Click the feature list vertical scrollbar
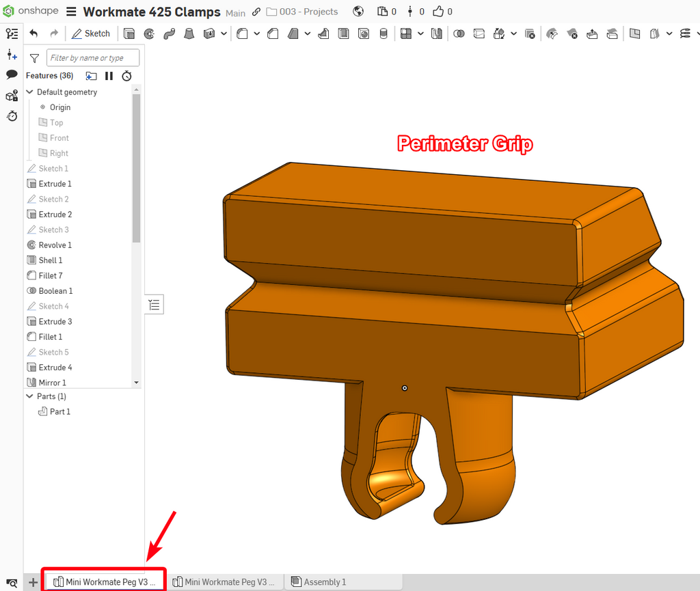The height and width of the screenshot is (591, 700). click(x=136, y=168)
